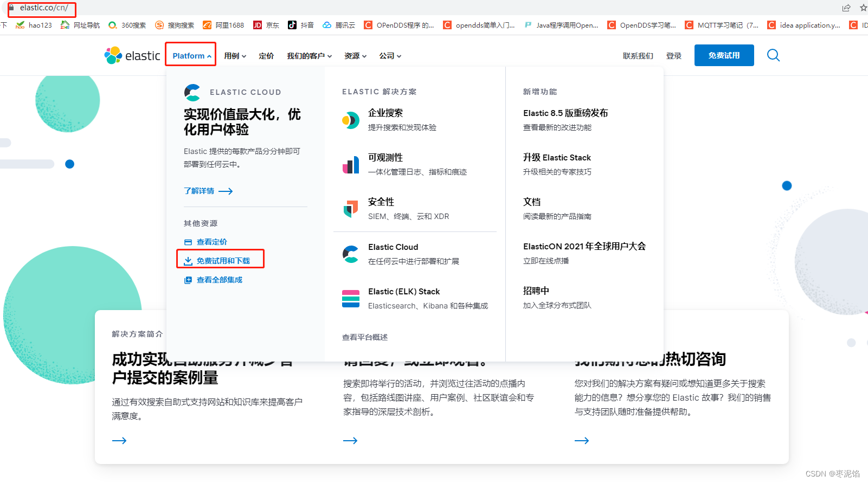
Task: Follow the arrow next to 了解详情
Action: tap(226, 191)
